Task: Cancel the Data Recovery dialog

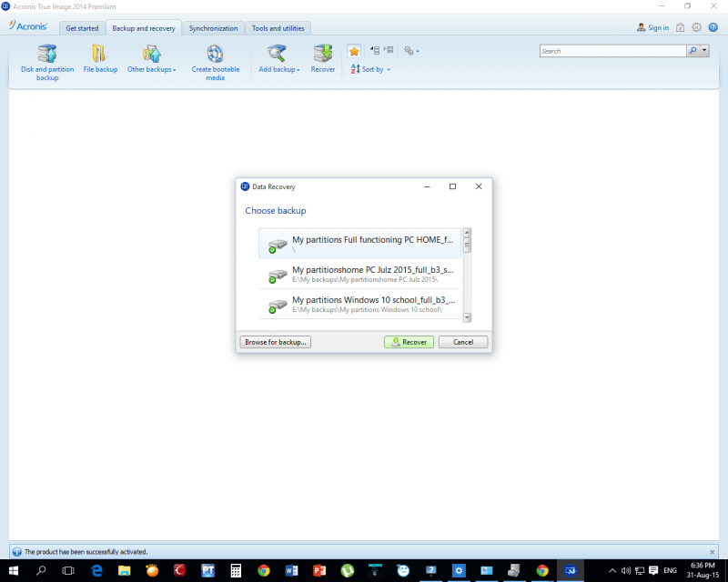Action: 463,342
